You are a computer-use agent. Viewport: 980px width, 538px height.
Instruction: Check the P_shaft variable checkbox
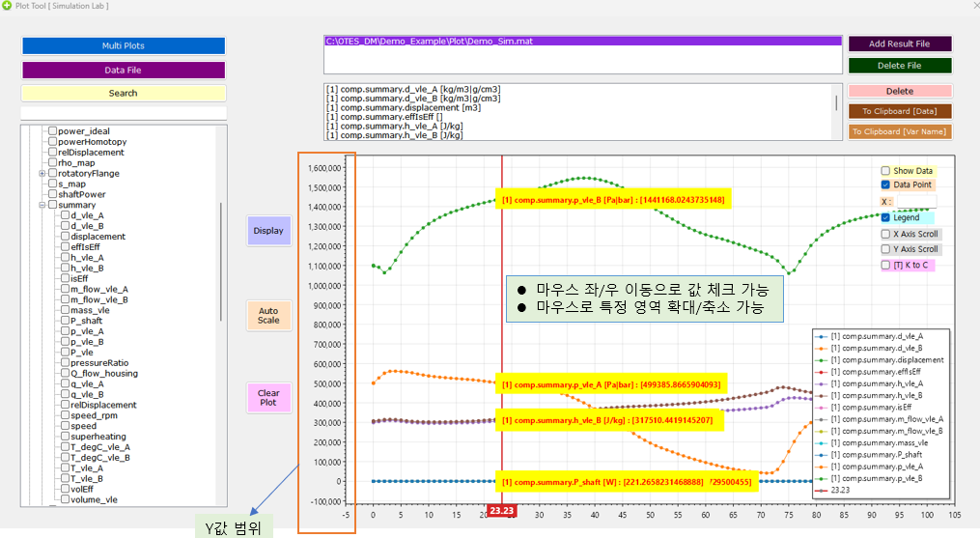coord(65,321)
